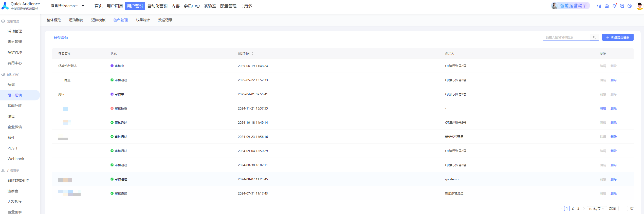This screenshot has height=214, width=644.
Task: Open 天攻智投 in the sidebar
Action: point(15,202)
